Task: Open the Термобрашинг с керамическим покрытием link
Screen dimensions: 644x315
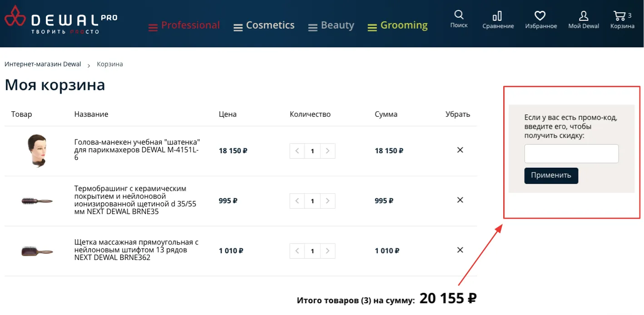Action: (x=135, y=200)
